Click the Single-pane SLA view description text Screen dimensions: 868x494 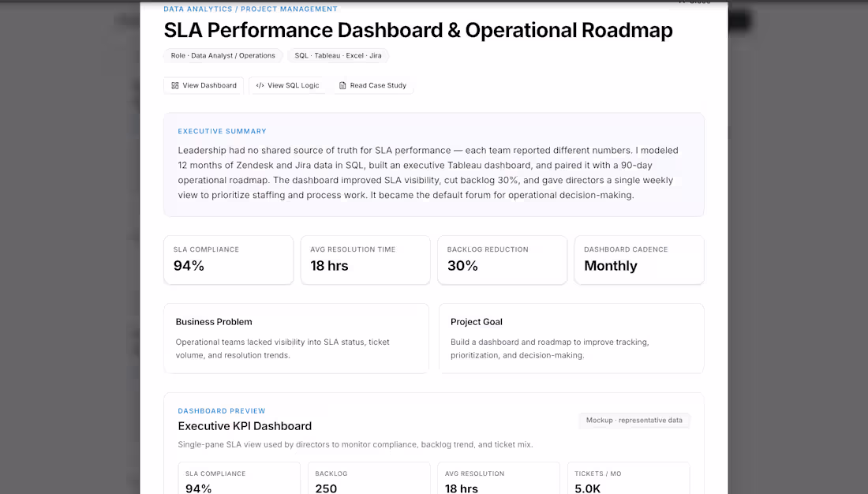click(355, 444)
